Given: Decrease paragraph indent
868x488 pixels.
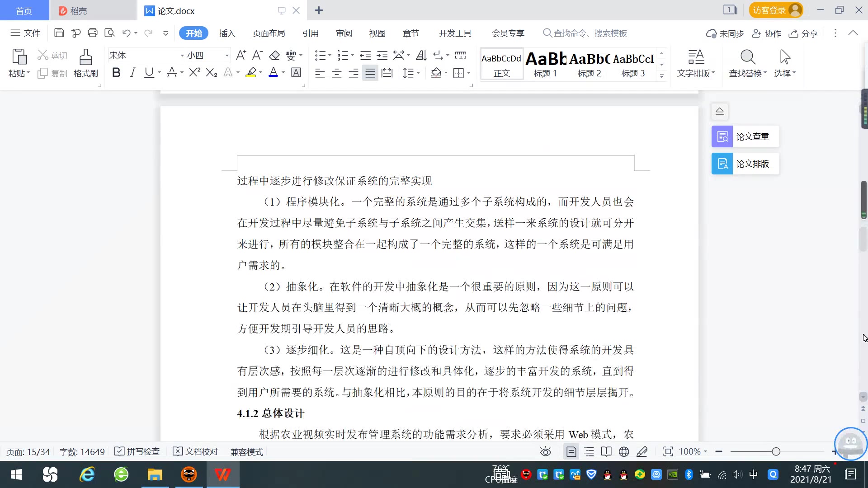Looking at the screenshot, I should 365,55.
